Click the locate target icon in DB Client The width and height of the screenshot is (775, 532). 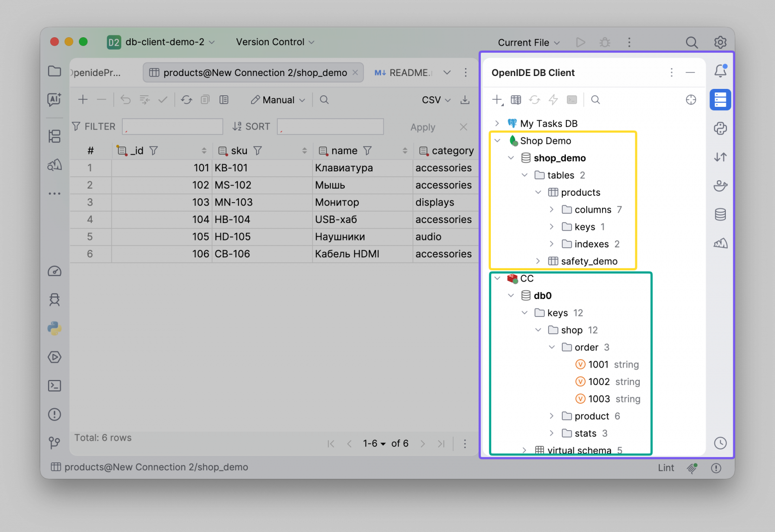[691, 100]
